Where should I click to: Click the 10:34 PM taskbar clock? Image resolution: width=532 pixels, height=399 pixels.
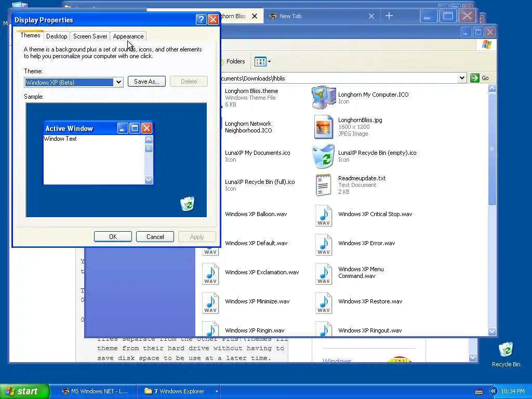coord(513,391)
